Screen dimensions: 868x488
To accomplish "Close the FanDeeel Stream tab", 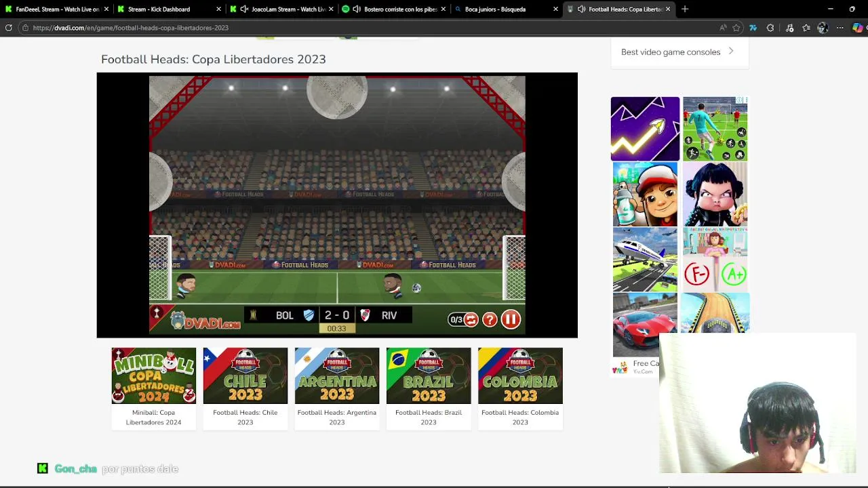I will click(x=106, y=9).
